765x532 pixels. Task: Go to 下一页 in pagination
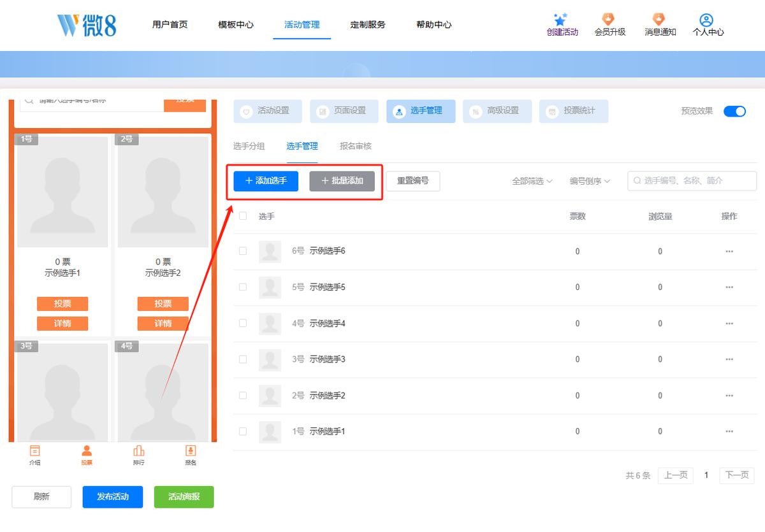[737, 475]
